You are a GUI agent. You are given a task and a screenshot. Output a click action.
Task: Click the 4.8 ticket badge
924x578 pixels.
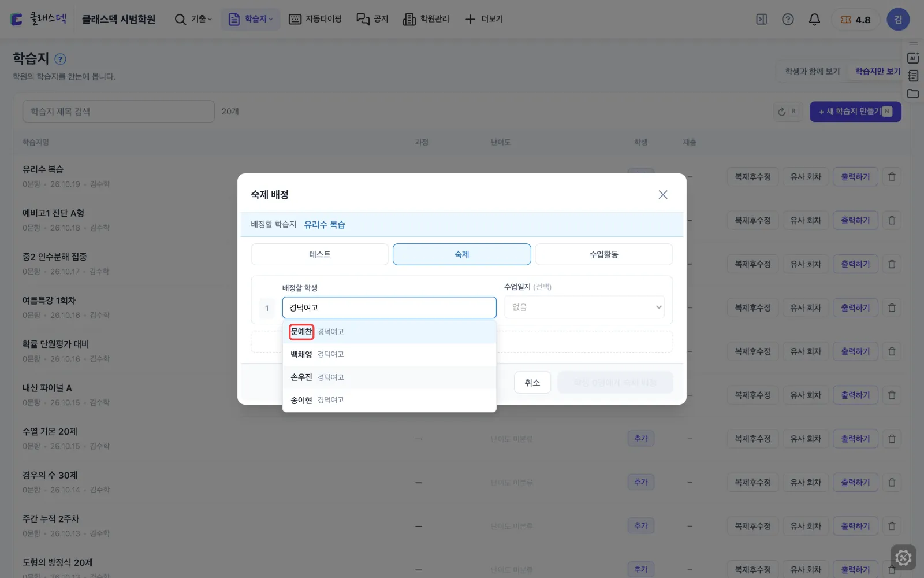pyautogui.click(x=855, y=20)
